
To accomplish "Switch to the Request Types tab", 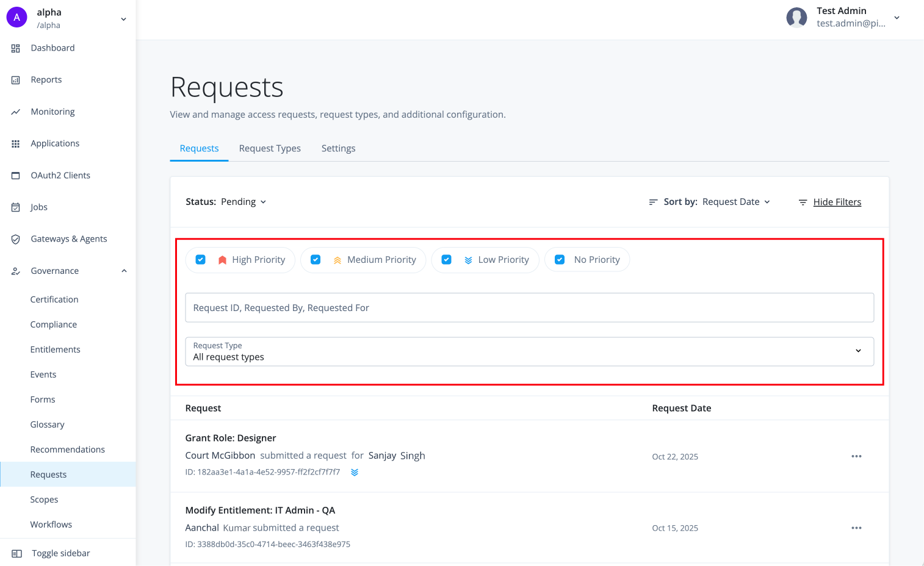I will [x=270, y=148].
